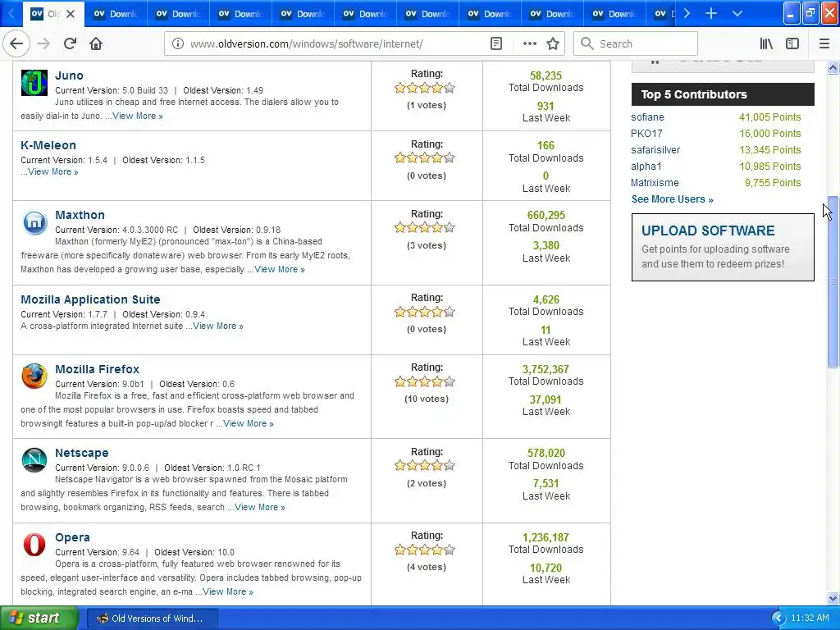Viewport: 840px width, 630px height.
Task: Switch to the fifth Download tab
Action: (365, 14)
